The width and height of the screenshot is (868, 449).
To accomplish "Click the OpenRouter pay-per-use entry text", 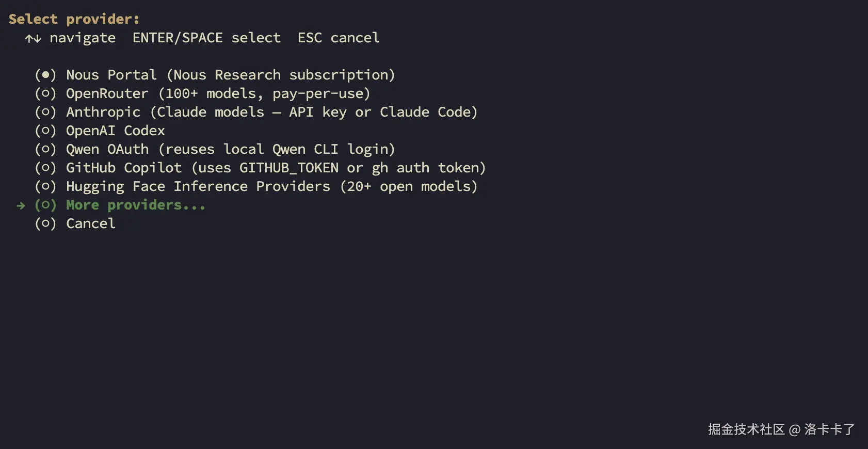I will 218,94.
